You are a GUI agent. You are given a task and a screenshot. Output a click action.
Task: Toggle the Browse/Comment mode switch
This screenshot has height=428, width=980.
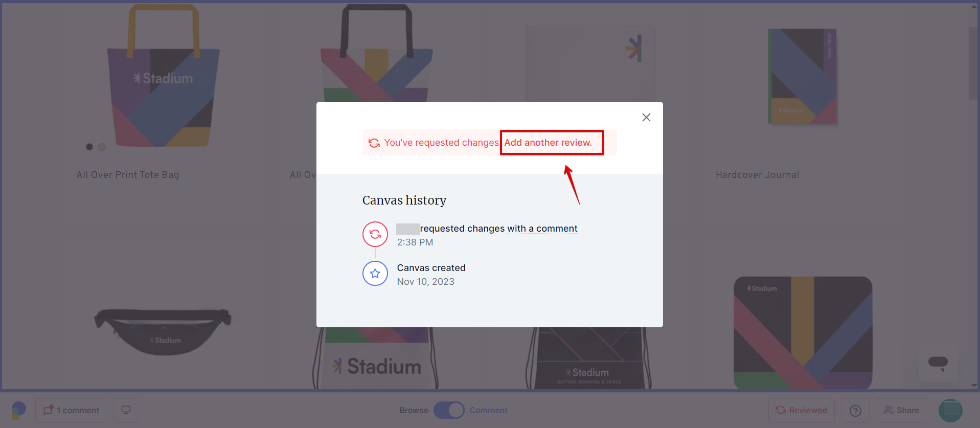point(449,410)
